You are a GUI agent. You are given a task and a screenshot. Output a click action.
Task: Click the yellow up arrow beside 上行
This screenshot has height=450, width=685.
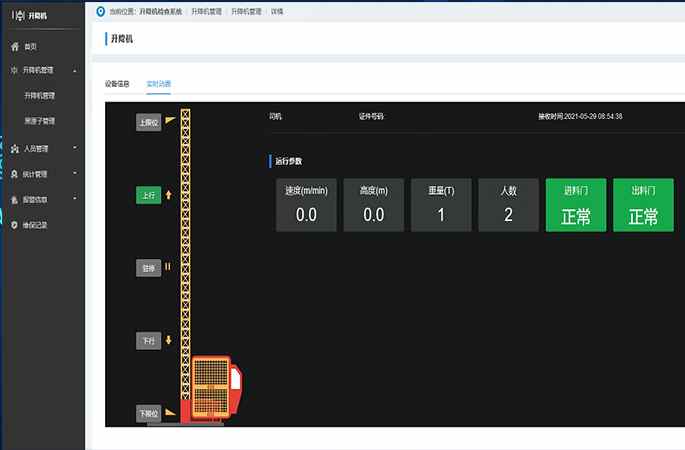tap(168, 195)
